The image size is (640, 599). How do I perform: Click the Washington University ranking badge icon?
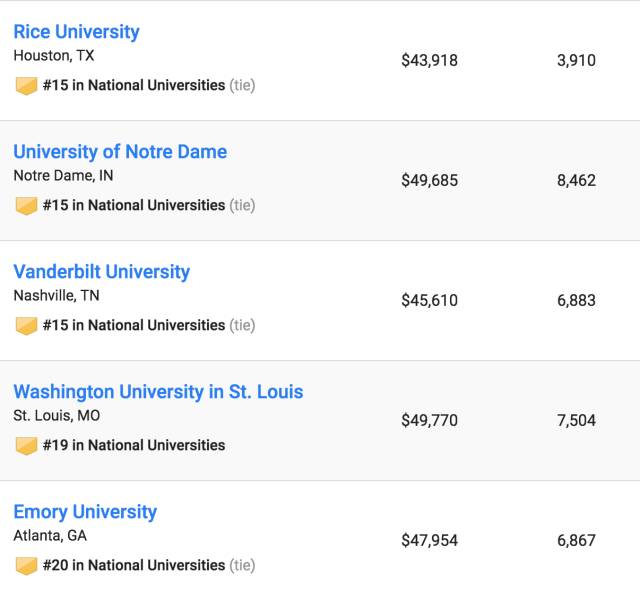coord(26,446)
